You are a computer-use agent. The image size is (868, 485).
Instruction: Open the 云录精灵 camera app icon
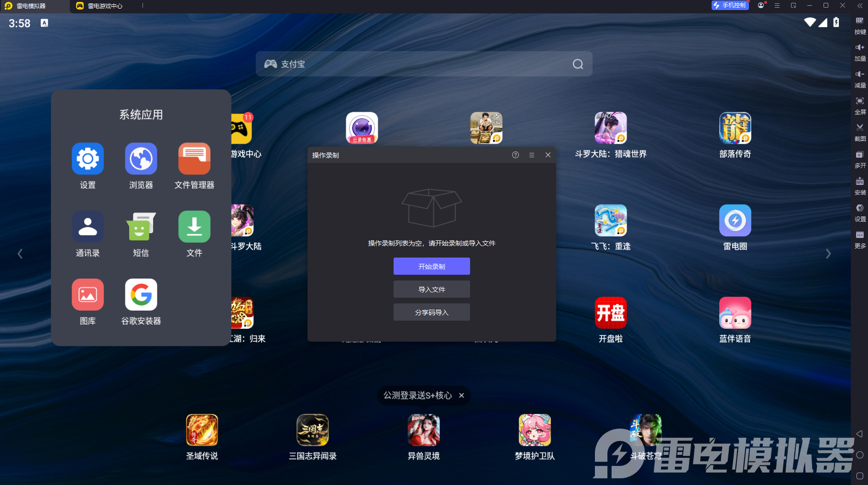tap(362, 128)
